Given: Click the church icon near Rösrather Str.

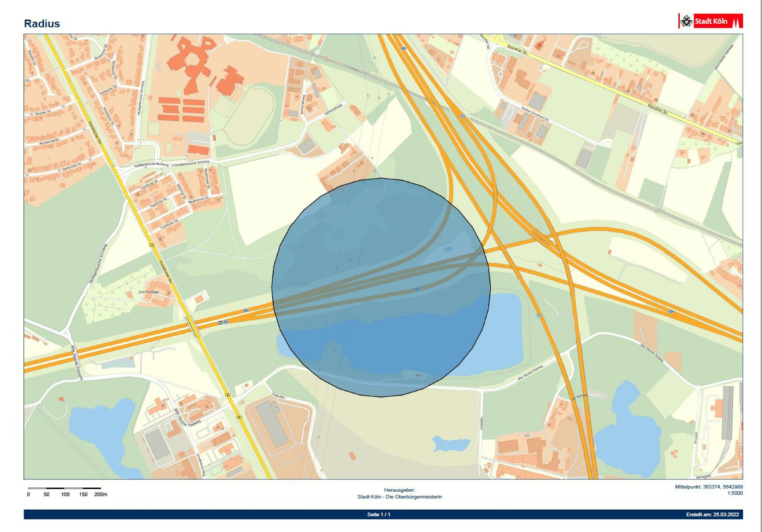Looking at the screenshot, I should point(539,46).
